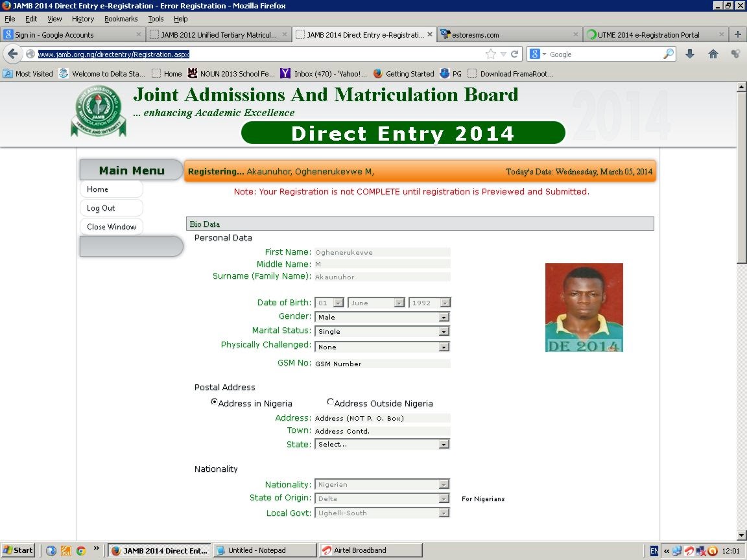Open the Google search engine selector icon
The height and width of the screenshot is (560, 747).
pos(538,54)
